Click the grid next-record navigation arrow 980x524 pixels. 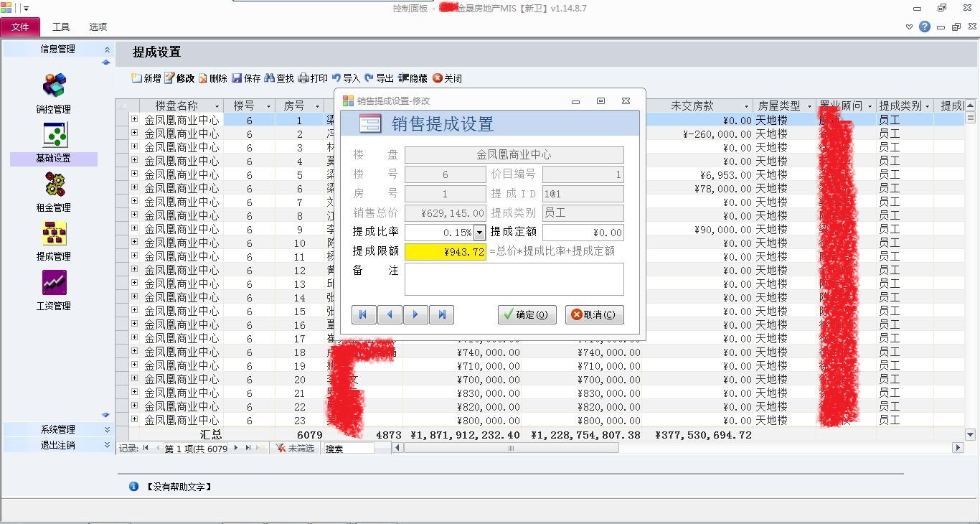pyautogui.click(x=235, y=448)
